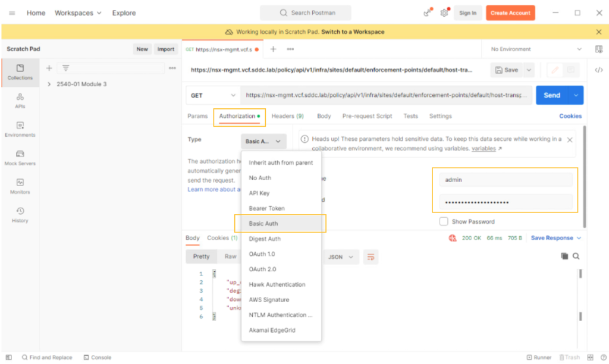Select Basic Auth from the list

[281, 224]
